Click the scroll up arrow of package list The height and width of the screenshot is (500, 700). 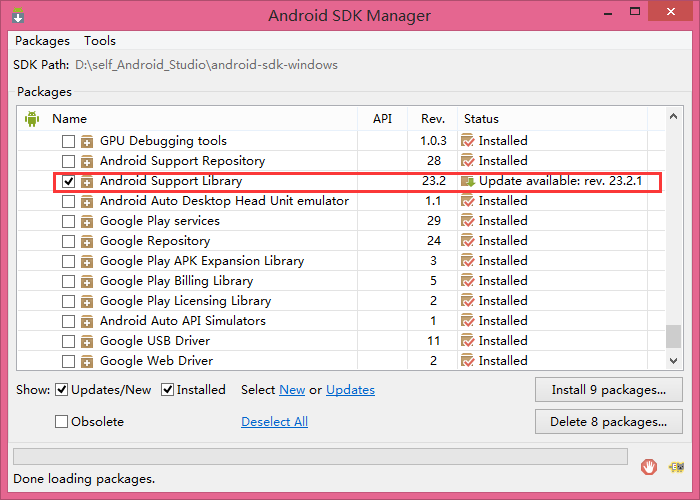coord(673,117)
